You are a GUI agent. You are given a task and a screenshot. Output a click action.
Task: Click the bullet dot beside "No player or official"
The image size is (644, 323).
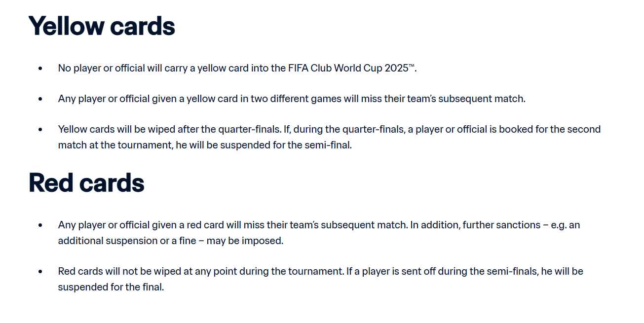click(x=40, y=68)
